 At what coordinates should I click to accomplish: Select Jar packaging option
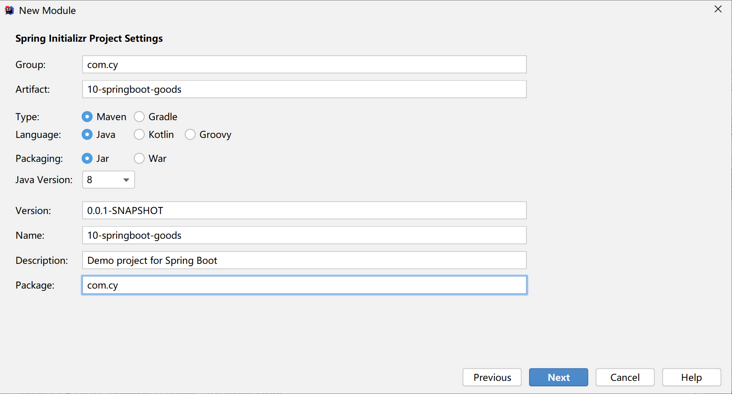pos(87,159)
